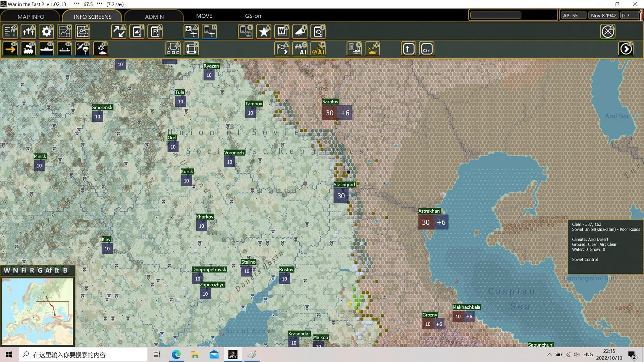Select air transport mode parachute (F9)

pos(83,49)
